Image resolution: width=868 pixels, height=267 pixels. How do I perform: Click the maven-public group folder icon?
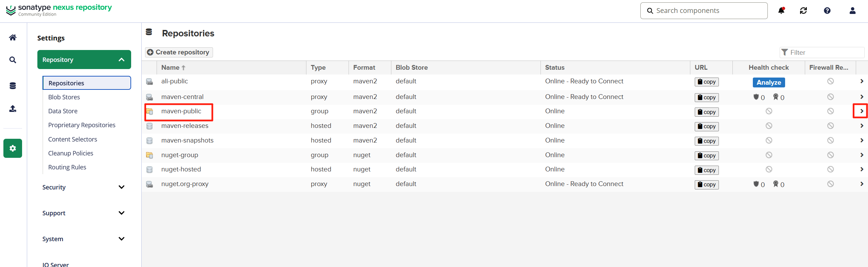pos(149,111)
